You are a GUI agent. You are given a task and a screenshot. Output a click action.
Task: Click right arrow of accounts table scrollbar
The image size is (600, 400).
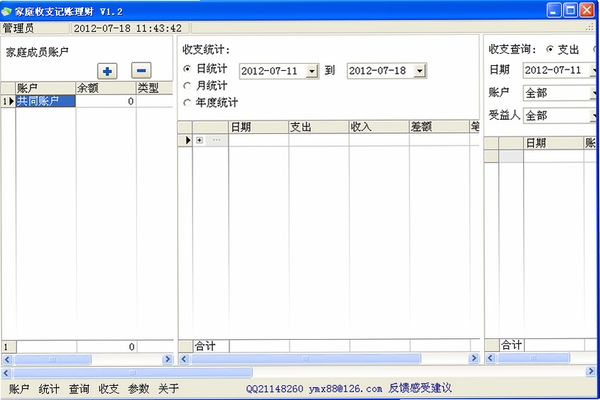[167, 359]
